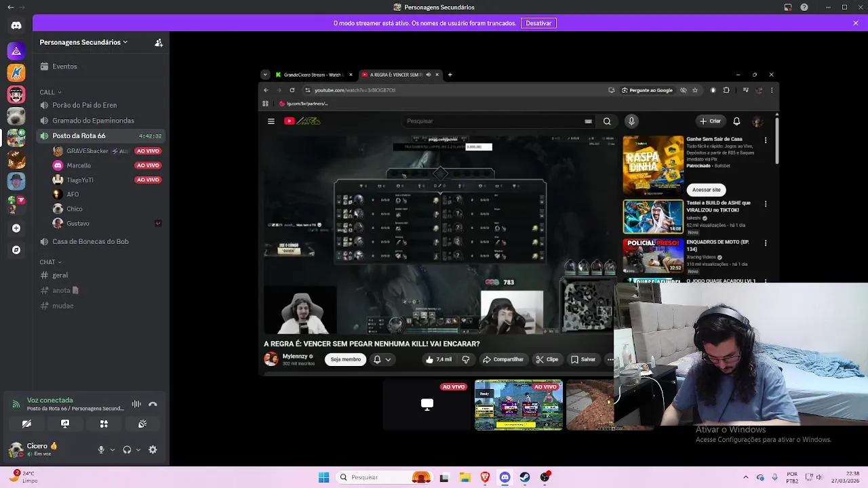Go to YouTube home via logo
This screenshot has height=488, width=868.
[x=302, y=121]
